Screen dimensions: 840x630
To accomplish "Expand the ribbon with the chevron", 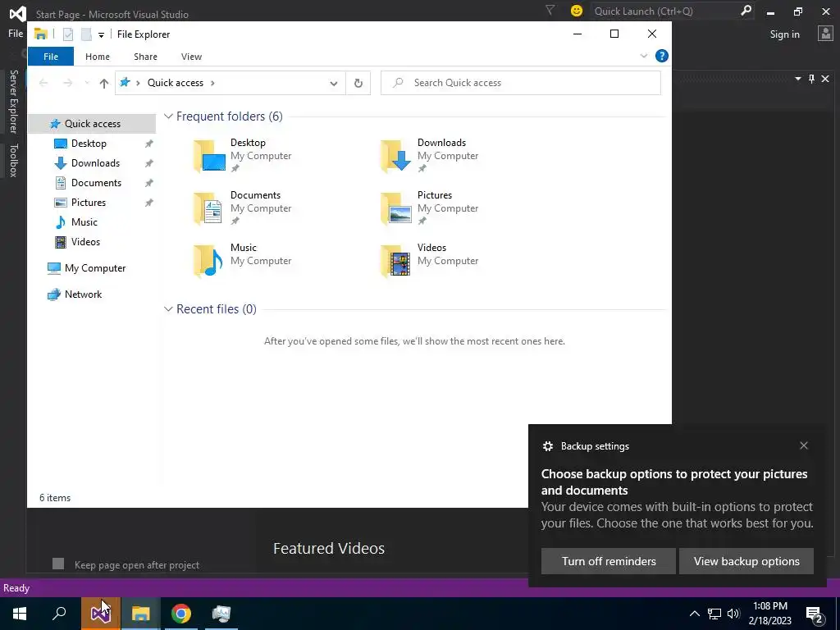I will point(644,56).
